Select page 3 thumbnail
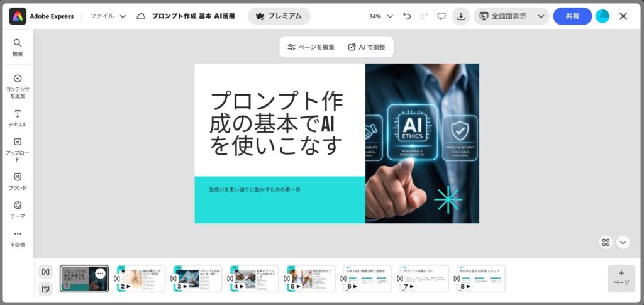644x305 pixels. (x=198, y=279)
